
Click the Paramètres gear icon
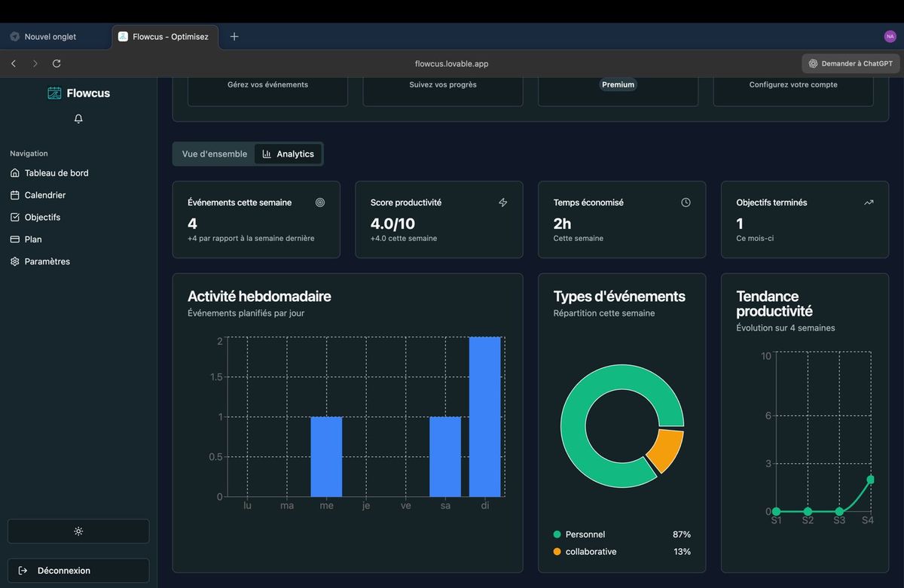coord(15,261)
